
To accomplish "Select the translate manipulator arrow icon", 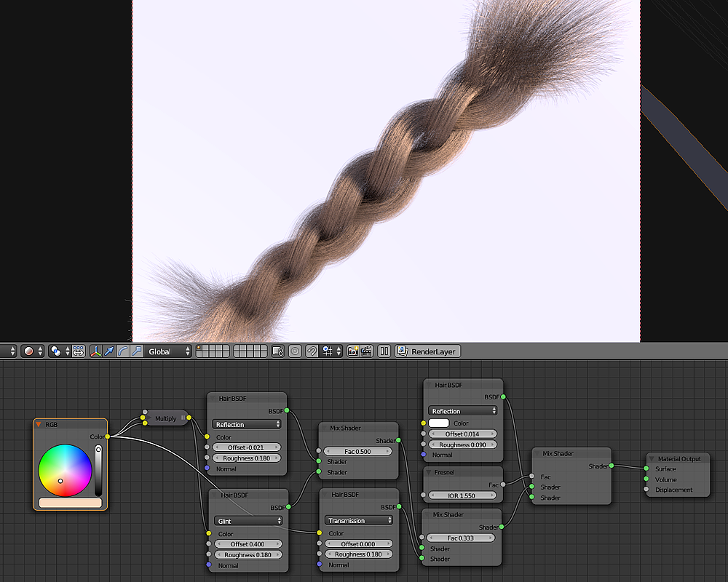I will [x=108, y=351].
